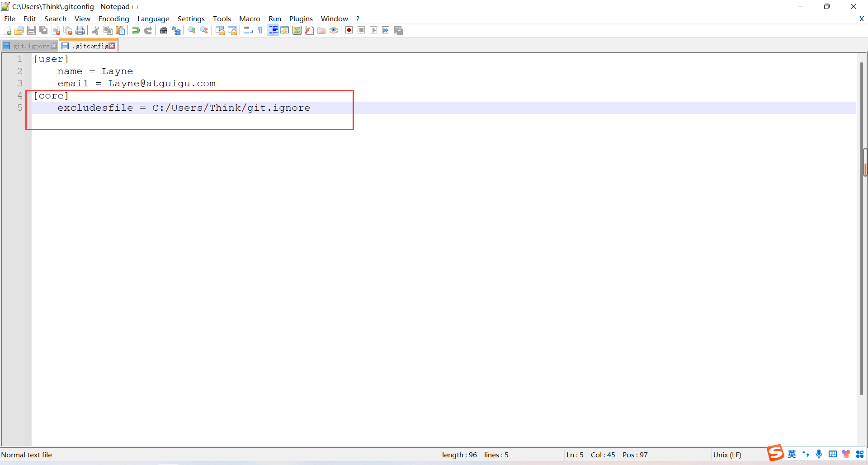Open a file using folder icon
868x465 pixels.
coord(19,30)
